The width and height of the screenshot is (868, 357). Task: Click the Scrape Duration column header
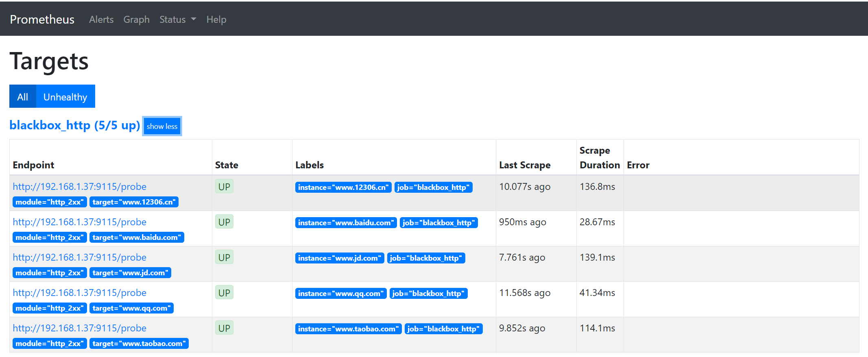click(600, 158)
